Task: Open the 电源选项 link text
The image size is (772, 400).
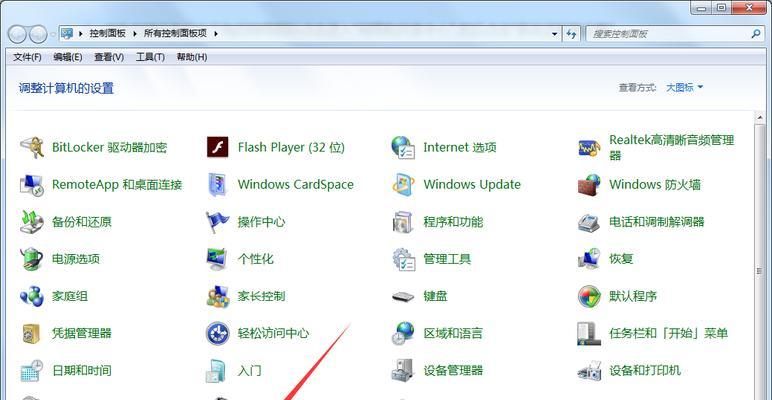Action: pyautogui.click(x=76, y=259)
